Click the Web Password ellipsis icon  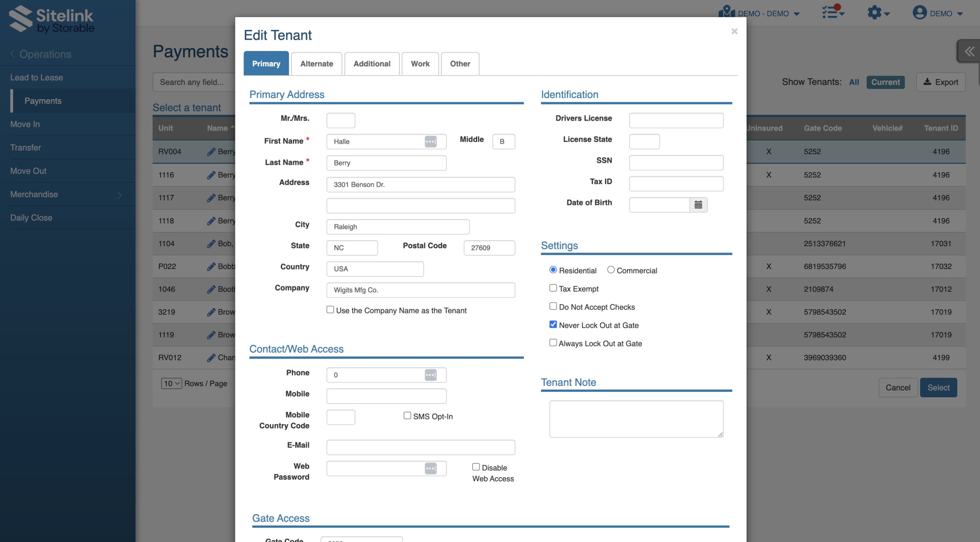tap(430, 468)
